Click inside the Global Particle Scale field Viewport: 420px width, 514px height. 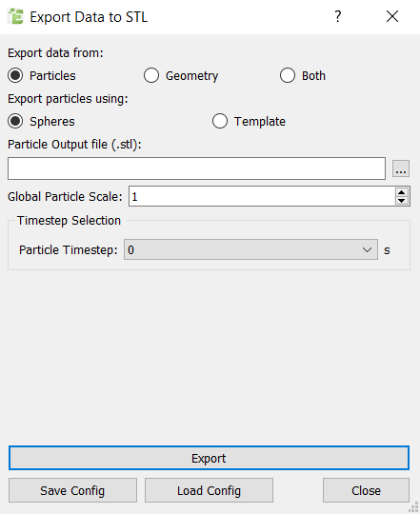[262, 196]
